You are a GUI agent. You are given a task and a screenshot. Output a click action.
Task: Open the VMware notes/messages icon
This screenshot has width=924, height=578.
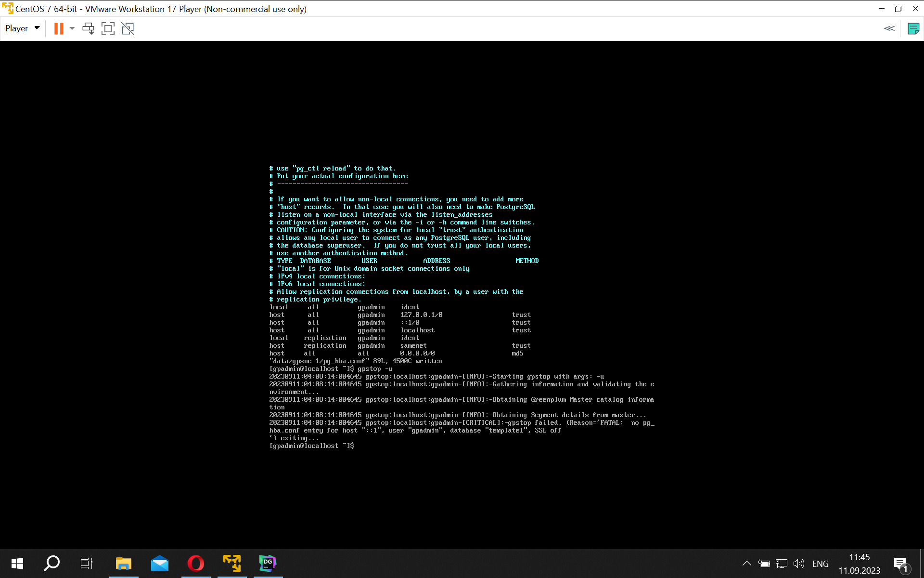coord(913,28)
